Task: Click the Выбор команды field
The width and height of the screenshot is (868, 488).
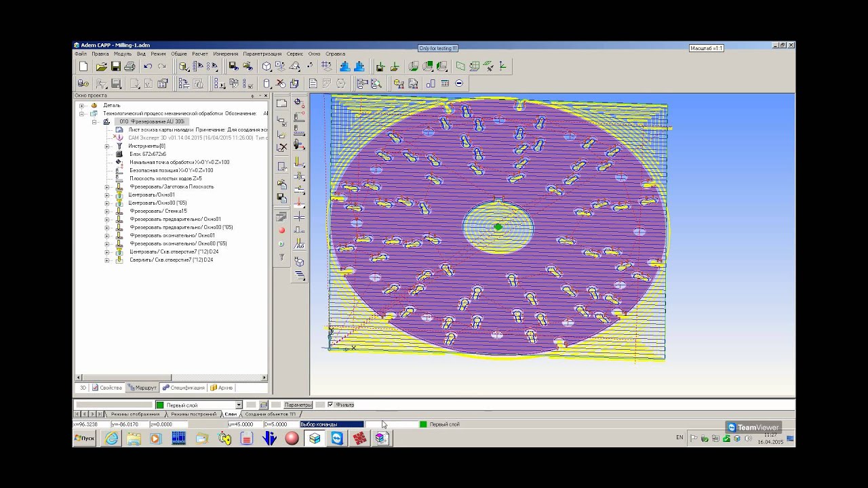Action: click(x=332, y=424)
